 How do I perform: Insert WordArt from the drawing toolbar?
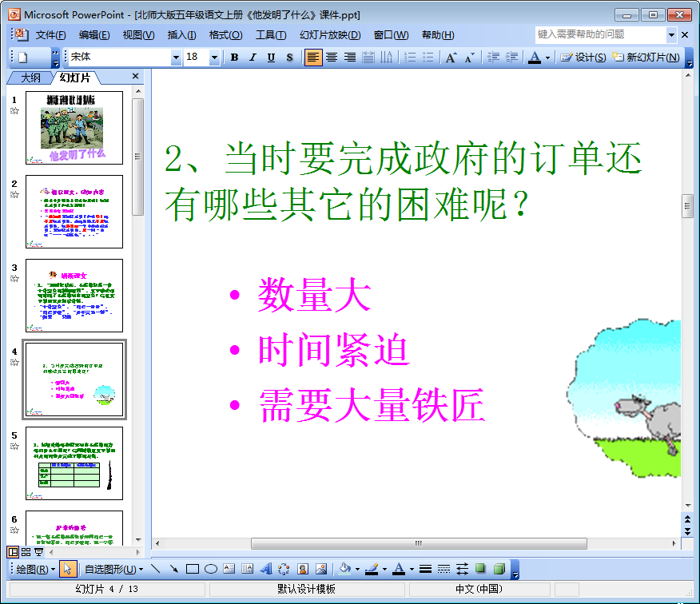click(266, 569)
